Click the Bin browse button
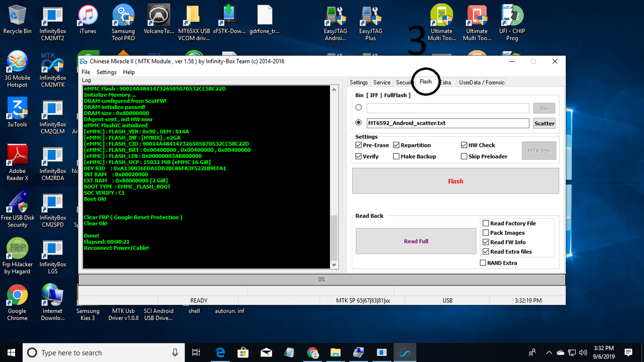 (x=544, y=108)
